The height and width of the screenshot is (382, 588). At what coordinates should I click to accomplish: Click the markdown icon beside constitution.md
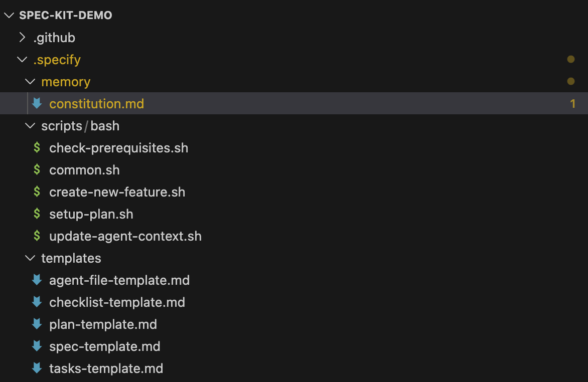tap(37, 104)
